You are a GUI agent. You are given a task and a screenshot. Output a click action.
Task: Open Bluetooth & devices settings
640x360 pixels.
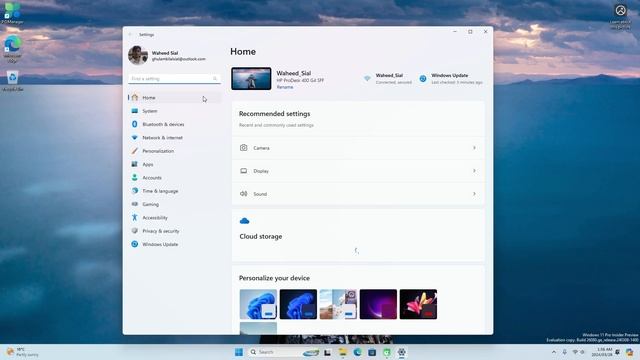pos(174,124)
